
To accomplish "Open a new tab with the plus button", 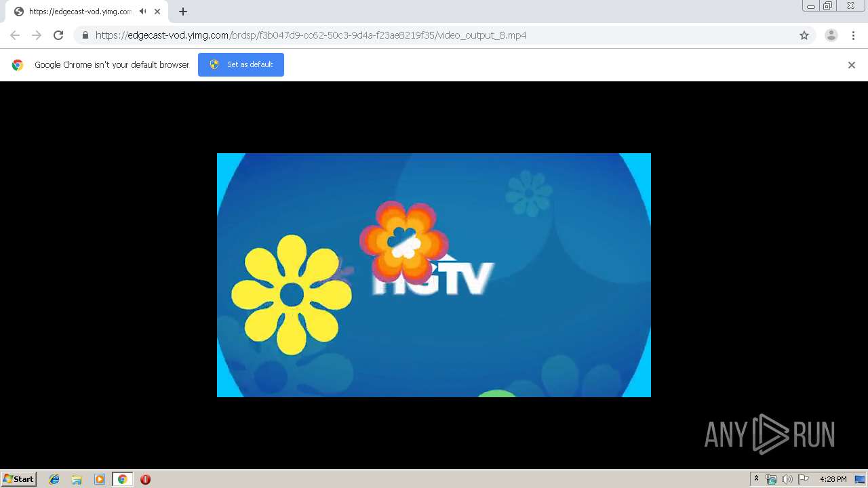I will pyautogui.click(x=183, y=12).
